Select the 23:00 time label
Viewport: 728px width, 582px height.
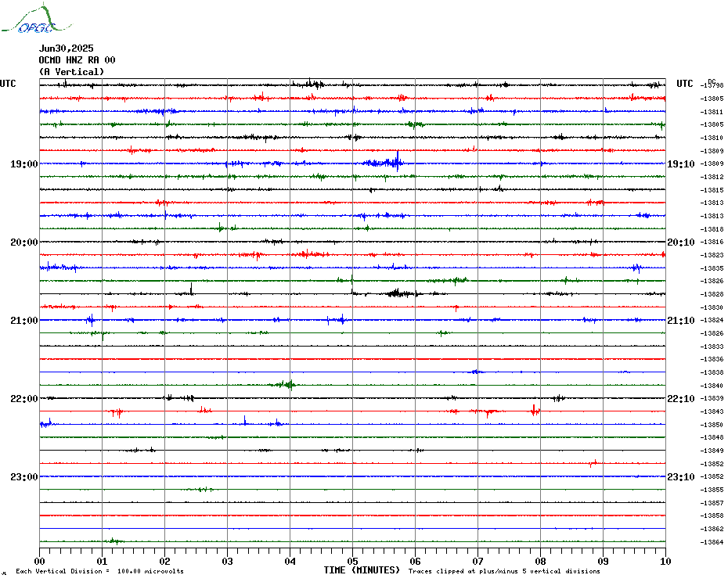[x=24, y=476]
